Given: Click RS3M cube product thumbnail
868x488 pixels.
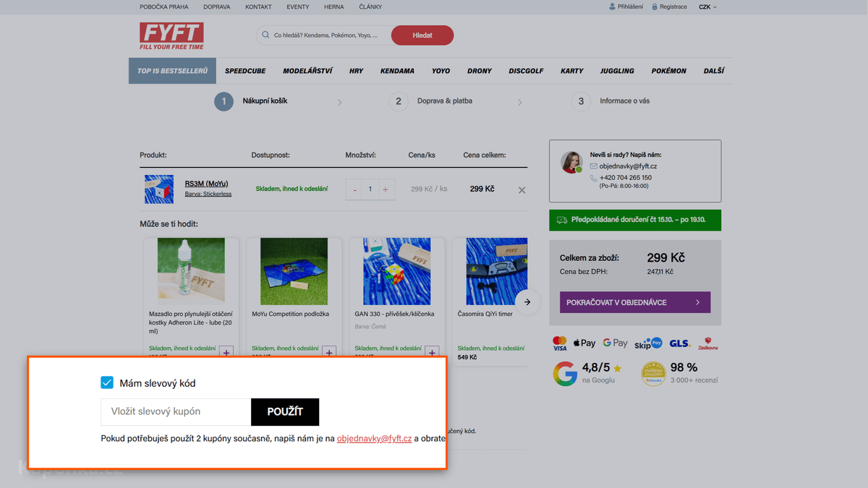Looking at the screenshot, I should tap(159, 189).
